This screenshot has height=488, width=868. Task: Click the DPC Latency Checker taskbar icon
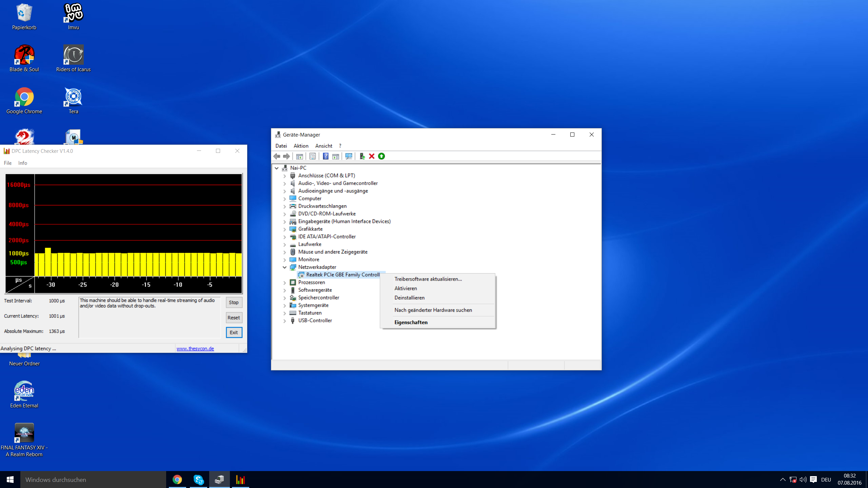[x=240, y=480]
